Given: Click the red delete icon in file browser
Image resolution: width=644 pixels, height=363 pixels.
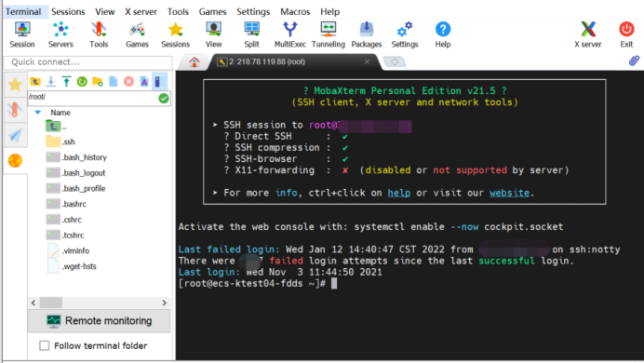Looking at the screenshot, I should [x=129, y=81].
